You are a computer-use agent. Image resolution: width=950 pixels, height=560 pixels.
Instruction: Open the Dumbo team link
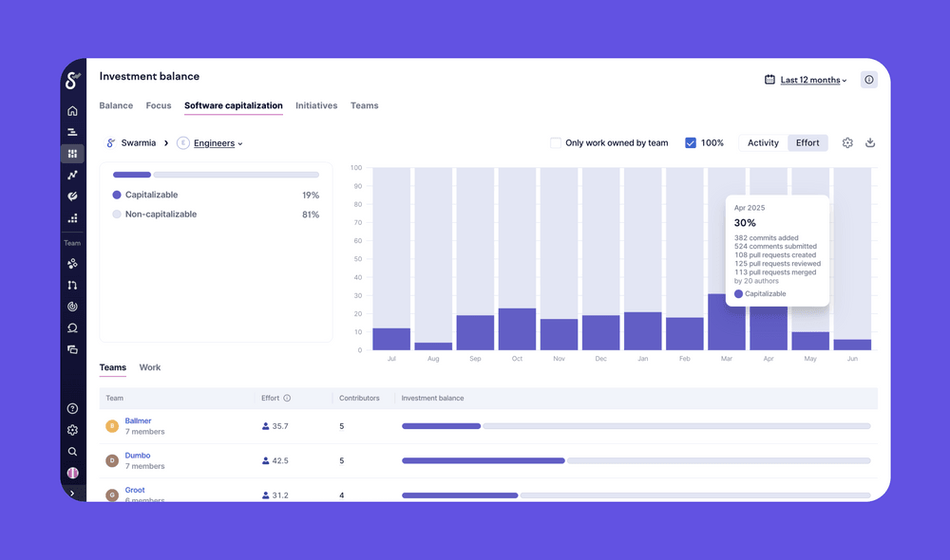tap(137, 455)
